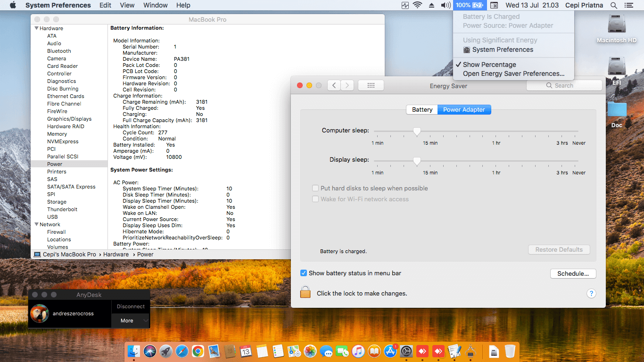Open the App Store from the Dock
The image size is (644, 362).
pos(390,351)
